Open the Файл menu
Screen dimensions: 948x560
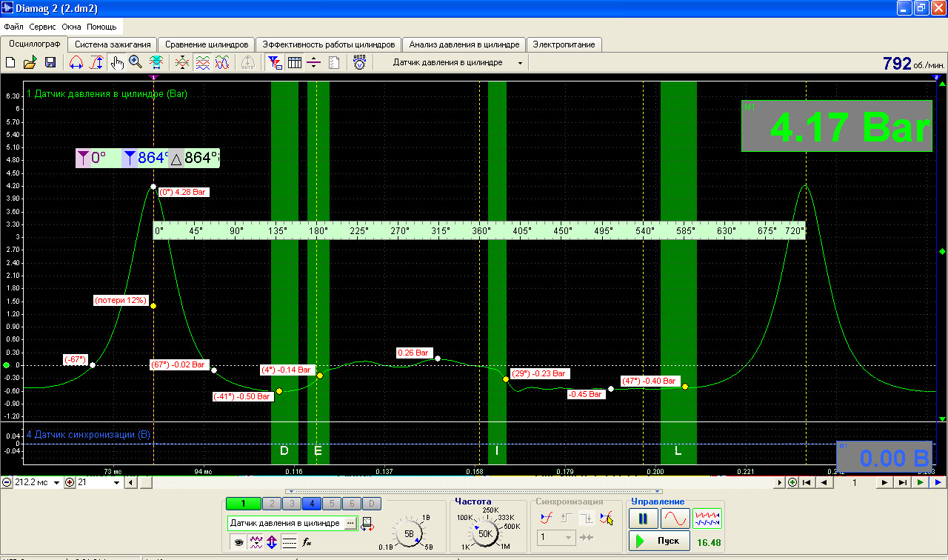click(13, 27)
